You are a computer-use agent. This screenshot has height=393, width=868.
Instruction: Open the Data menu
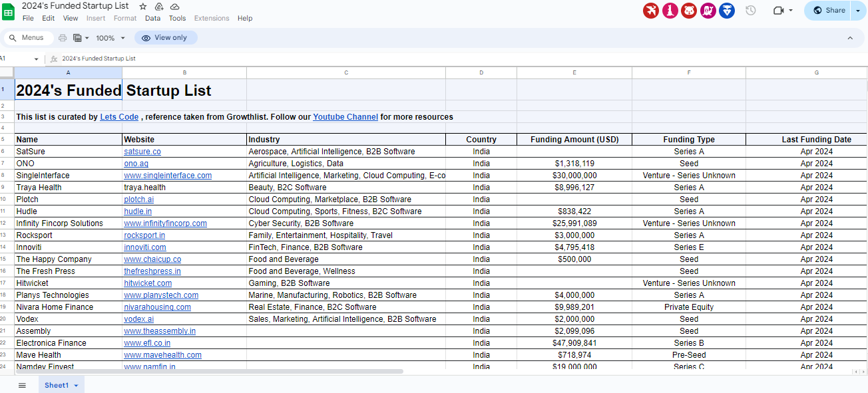pos(152,19)
